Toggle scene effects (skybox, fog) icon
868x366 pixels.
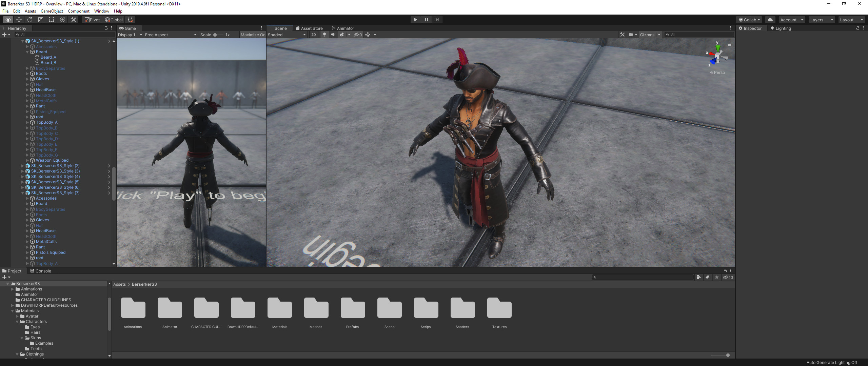tap(342, 35)
